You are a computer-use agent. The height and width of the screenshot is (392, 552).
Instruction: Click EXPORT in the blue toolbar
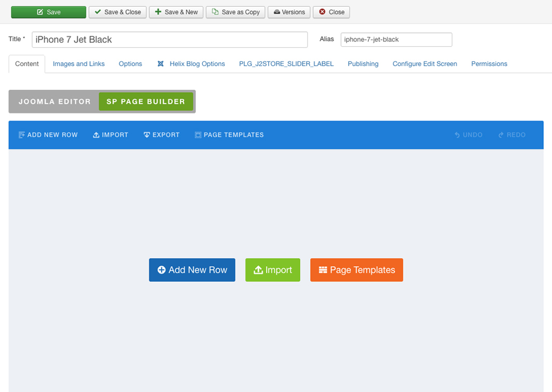[x=161, y=135]
